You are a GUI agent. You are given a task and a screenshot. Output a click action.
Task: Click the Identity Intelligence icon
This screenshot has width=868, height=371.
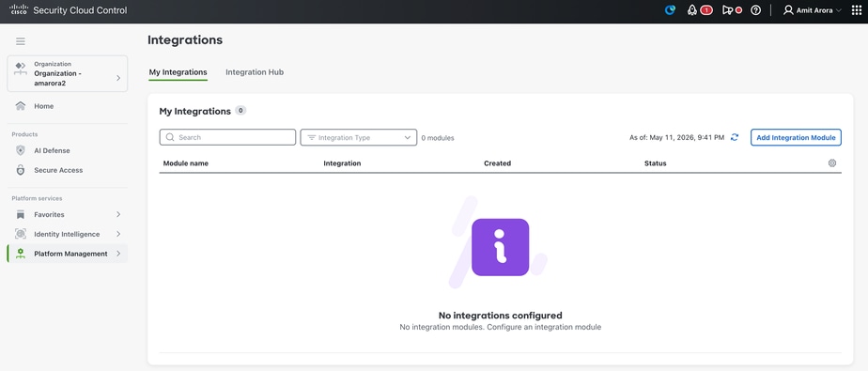21,234
